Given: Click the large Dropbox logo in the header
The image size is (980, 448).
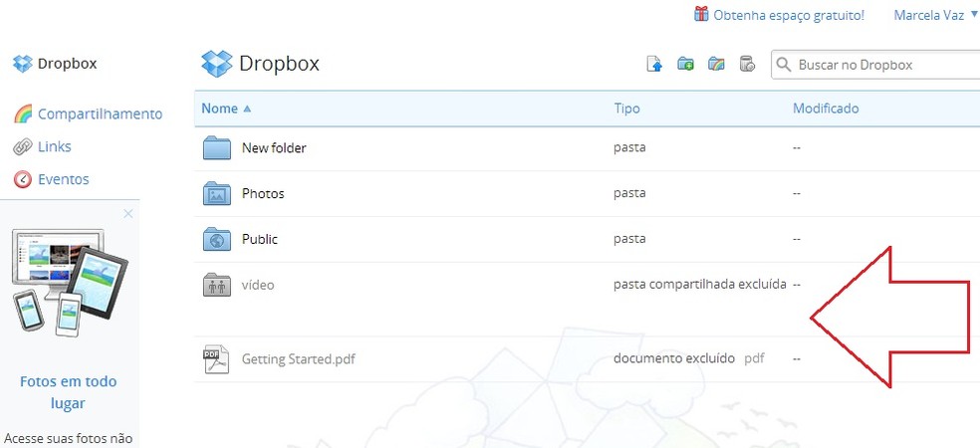Looking at the screenshot, I should (217, 64).
